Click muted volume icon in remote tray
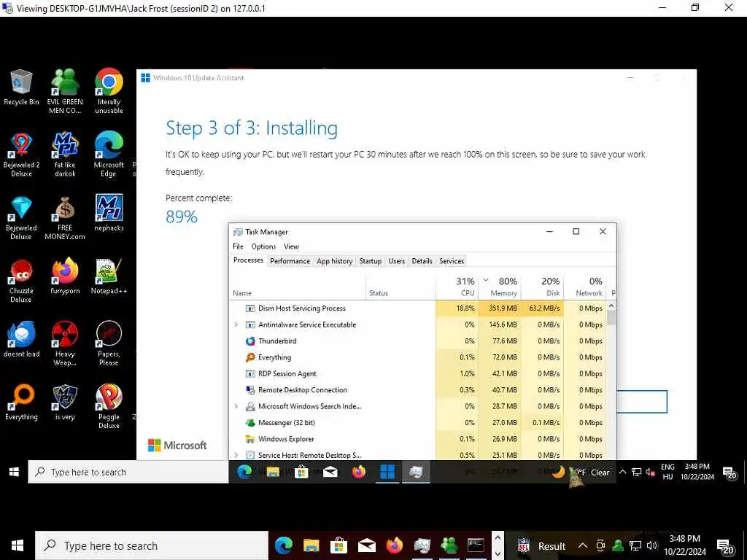747x560 pixels. click(650, 472)
